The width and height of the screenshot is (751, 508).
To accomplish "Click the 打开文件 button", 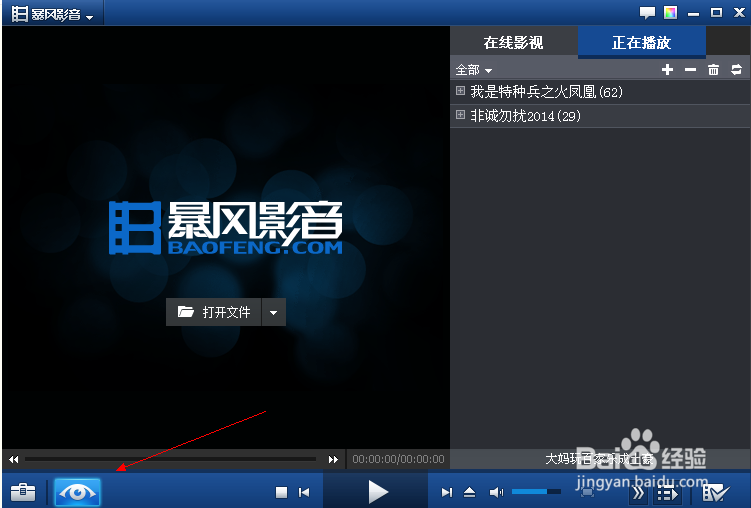I will (x=214, y=312).
